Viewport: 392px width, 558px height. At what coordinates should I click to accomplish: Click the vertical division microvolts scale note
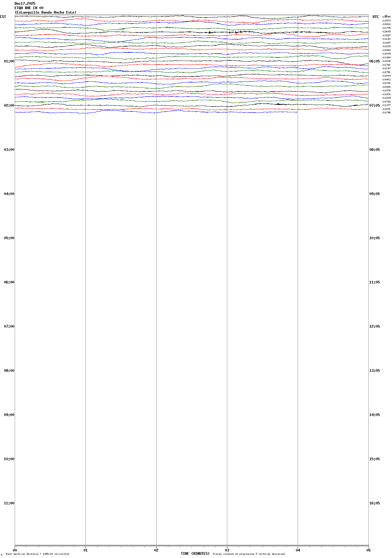pos(37,554)
